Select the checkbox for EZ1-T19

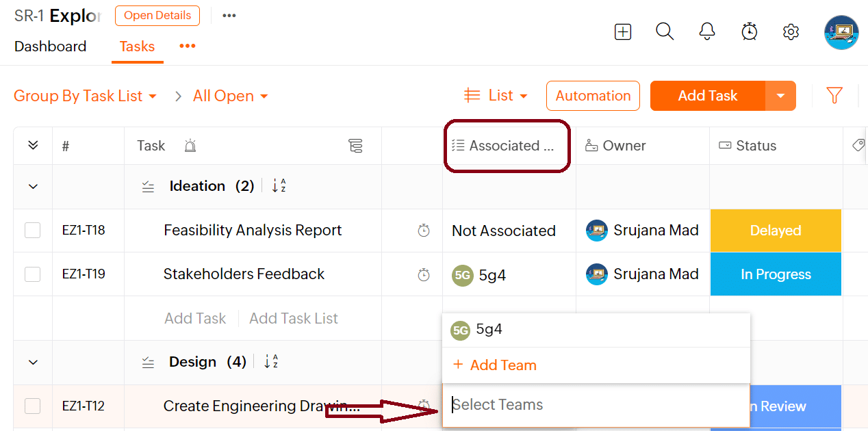[x=33, y=274]
